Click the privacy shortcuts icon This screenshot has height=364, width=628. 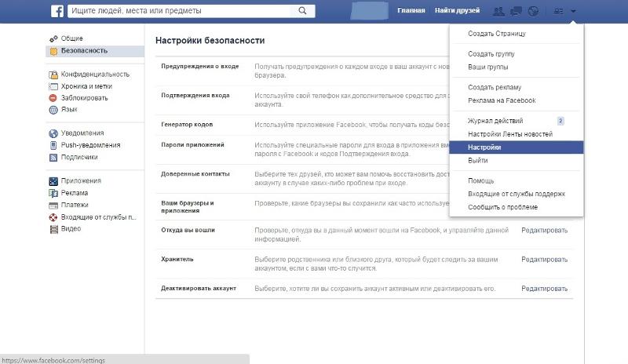(x=559, y=11)
